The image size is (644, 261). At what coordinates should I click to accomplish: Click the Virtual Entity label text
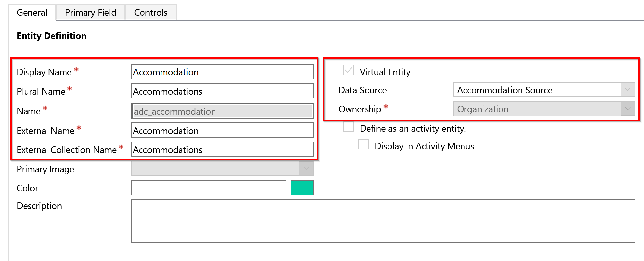[x=385, y=72]
